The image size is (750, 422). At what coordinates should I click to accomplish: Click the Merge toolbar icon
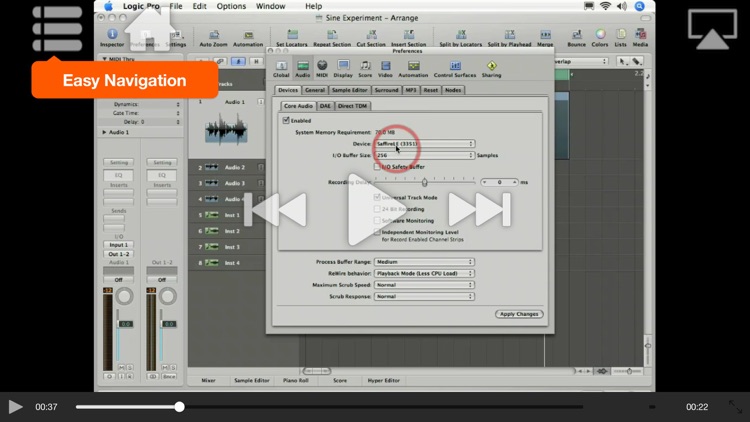point(545,35)
